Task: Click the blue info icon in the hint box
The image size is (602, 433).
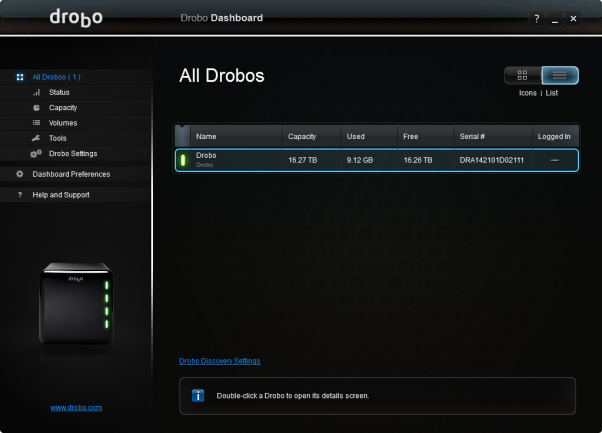Action: 198,395
